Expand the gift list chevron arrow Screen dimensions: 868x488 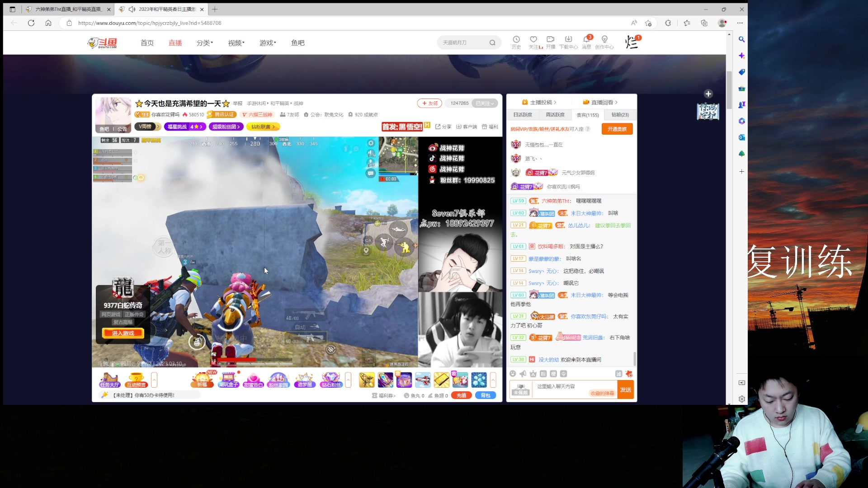[x=493, y=380]
